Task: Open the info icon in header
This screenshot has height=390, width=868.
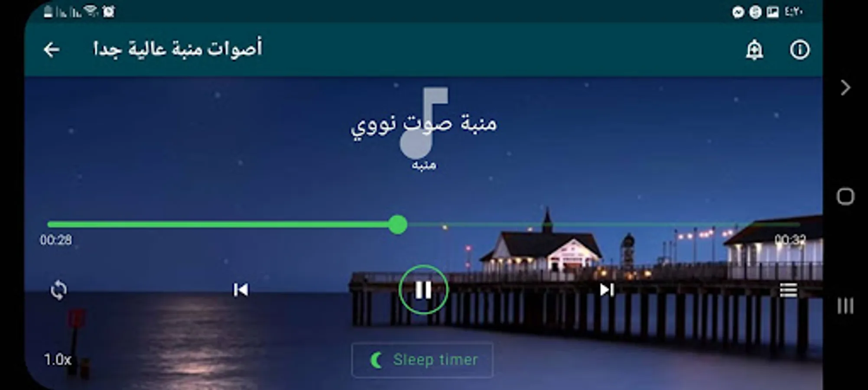Action: point(800,50)
